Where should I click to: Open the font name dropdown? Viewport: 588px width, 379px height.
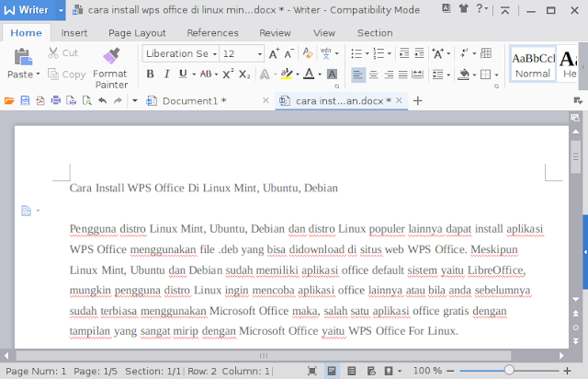coord(214,54)
